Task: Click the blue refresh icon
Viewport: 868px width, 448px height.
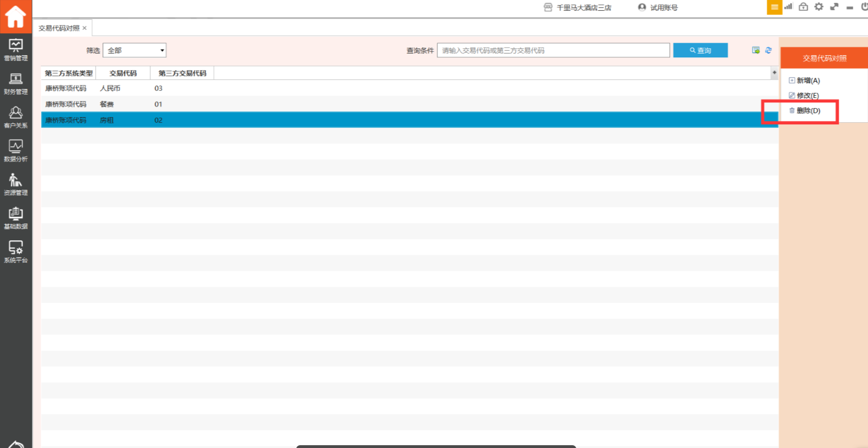Action: coord(768,50)
